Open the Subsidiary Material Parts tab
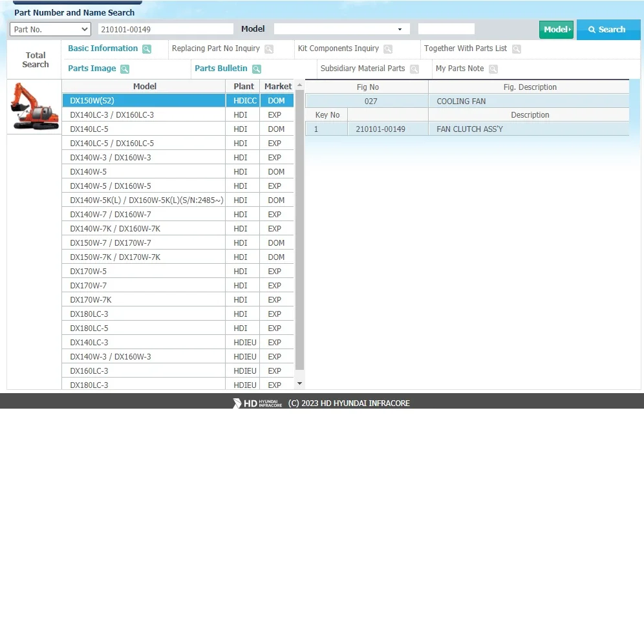Screen dimensions: 644x644 [x=363, y=69]
